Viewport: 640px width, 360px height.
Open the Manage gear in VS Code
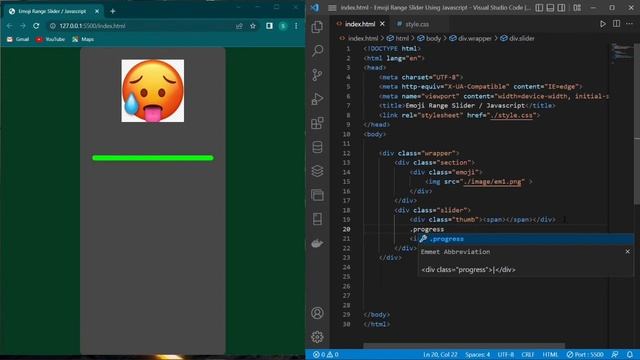(x=318, y=337)
